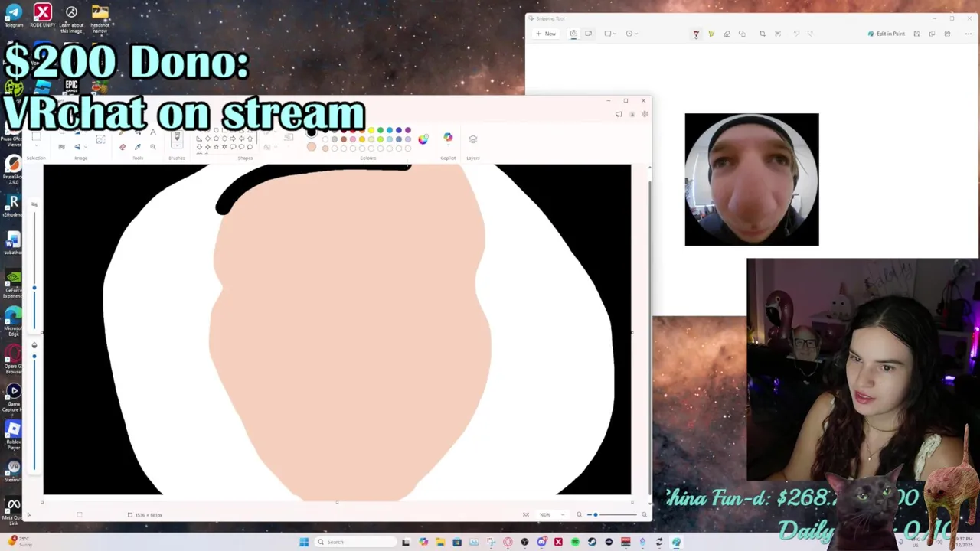
Task: Select the Eraser tool in Paint
Action: pyautogui.click(x=122, y=146)
